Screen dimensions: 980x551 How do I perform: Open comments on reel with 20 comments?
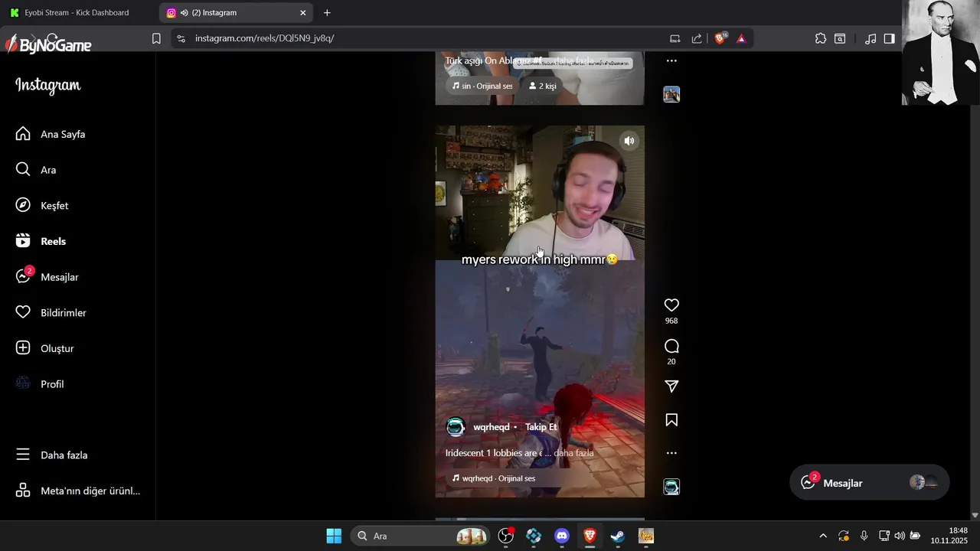(671, 346)
